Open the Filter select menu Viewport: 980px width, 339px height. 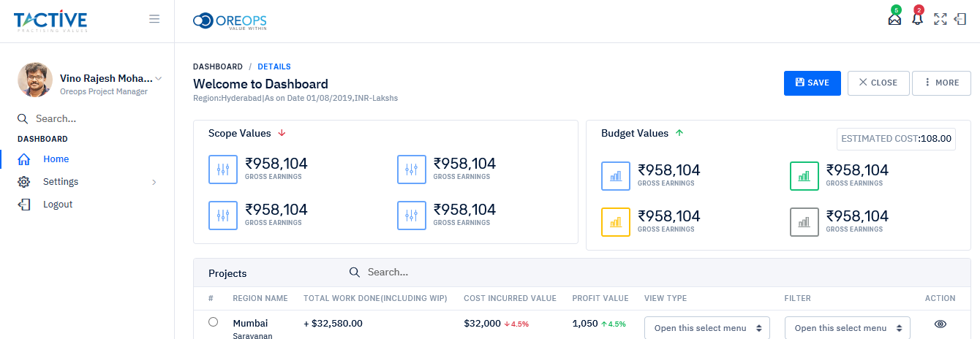[x=847, y=328]
